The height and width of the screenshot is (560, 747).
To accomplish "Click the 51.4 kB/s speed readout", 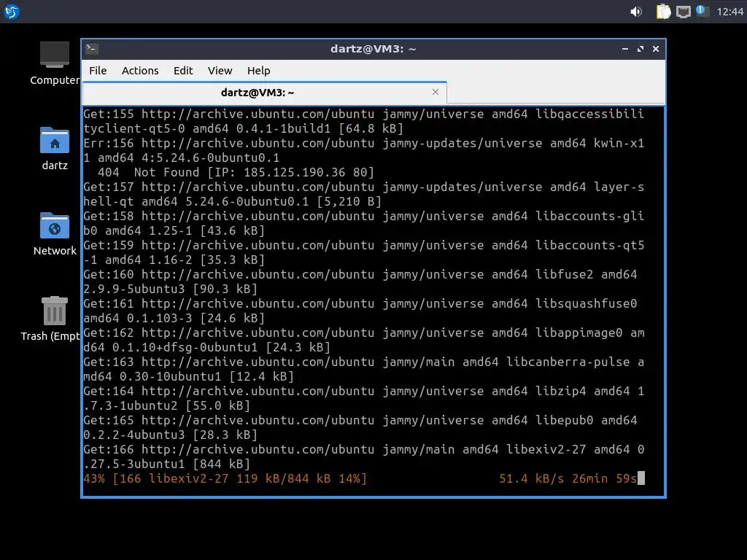I will 531,478.
